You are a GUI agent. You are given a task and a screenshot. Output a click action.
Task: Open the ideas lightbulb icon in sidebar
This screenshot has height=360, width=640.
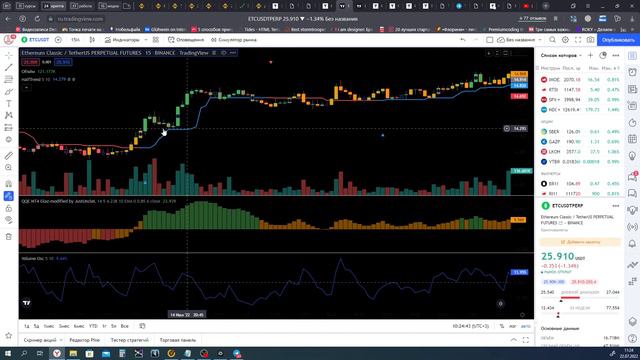tap(632, 156)
